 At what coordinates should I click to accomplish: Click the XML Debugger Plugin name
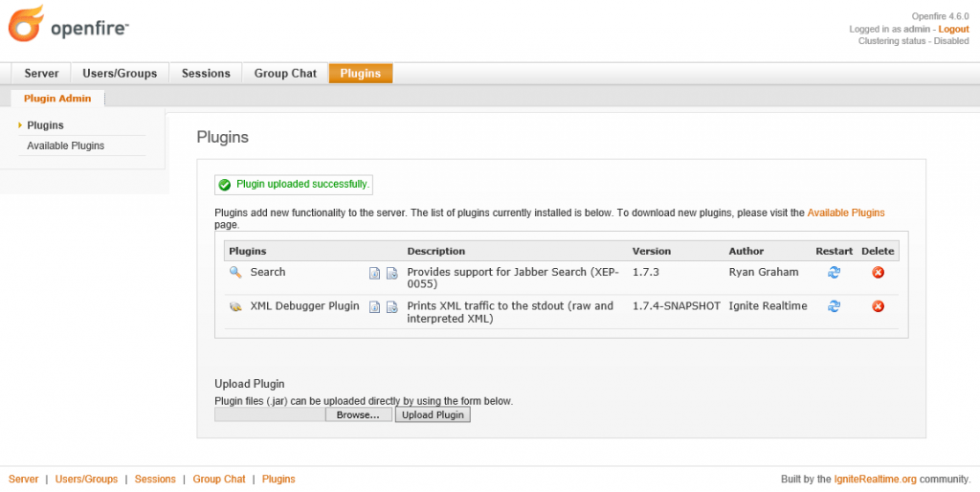(304, 305)
